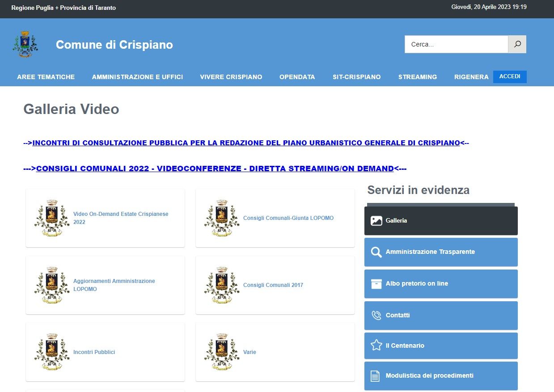This screenshot has height=392, width=554.
Task: Open the Contatti service button
Action: pos(441,316)
